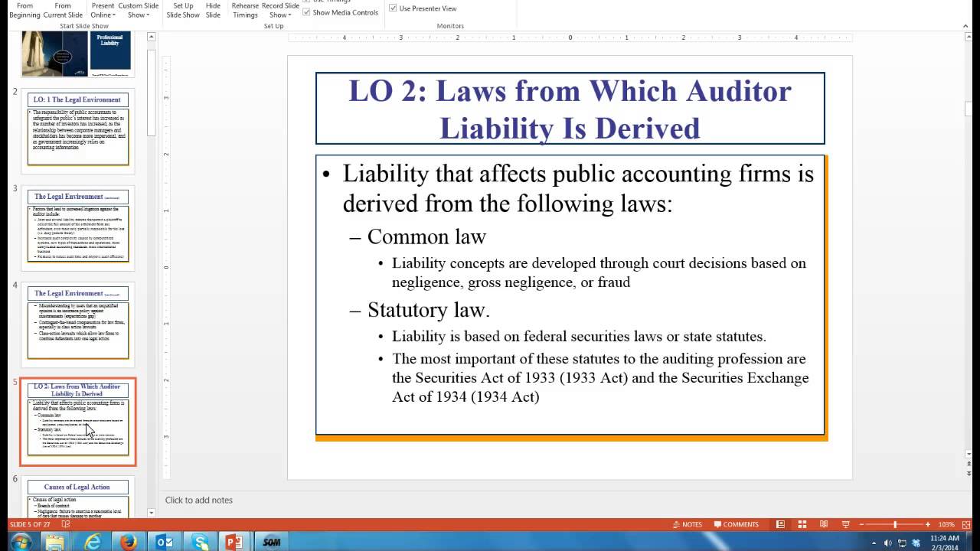Open Skype from the taskbar
The image size is (980, 551).
(200, 542)
